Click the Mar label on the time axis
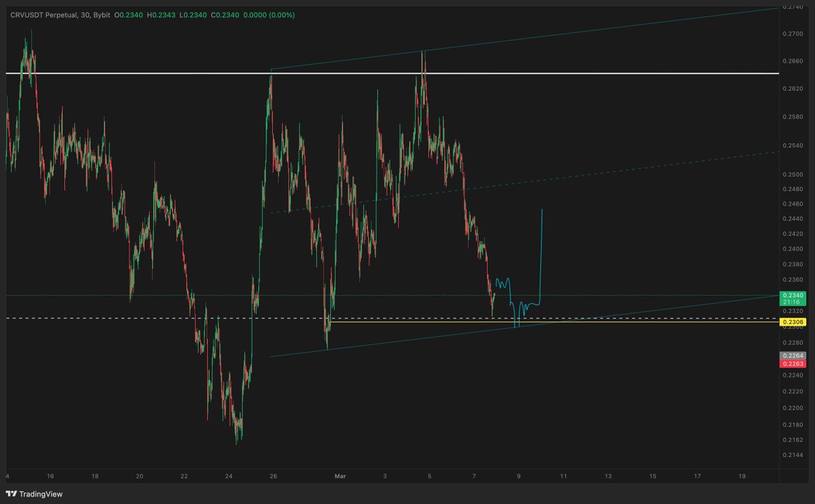Image resolution: width=815 pixels, height=504 pixels. 340,476
